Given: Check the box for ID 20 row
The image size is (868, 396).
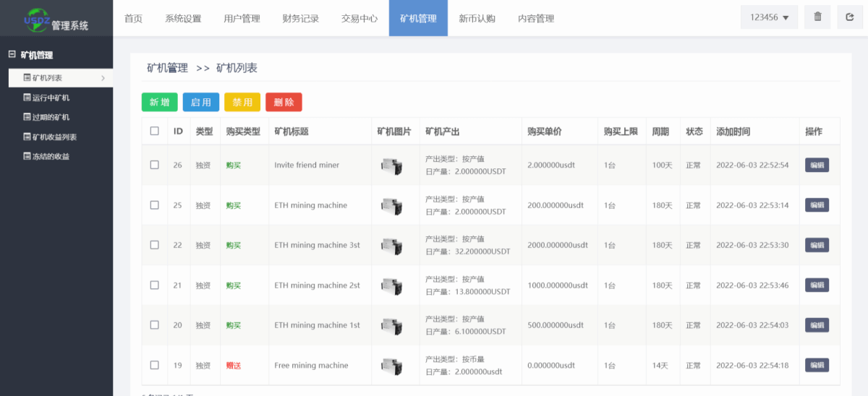Looking at the screenshot, I should 154,325.
